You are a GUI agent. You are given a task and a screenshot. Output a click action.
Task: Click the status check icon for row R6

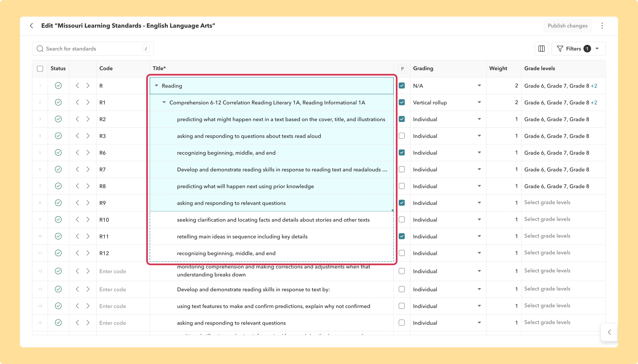click(58, 153)
